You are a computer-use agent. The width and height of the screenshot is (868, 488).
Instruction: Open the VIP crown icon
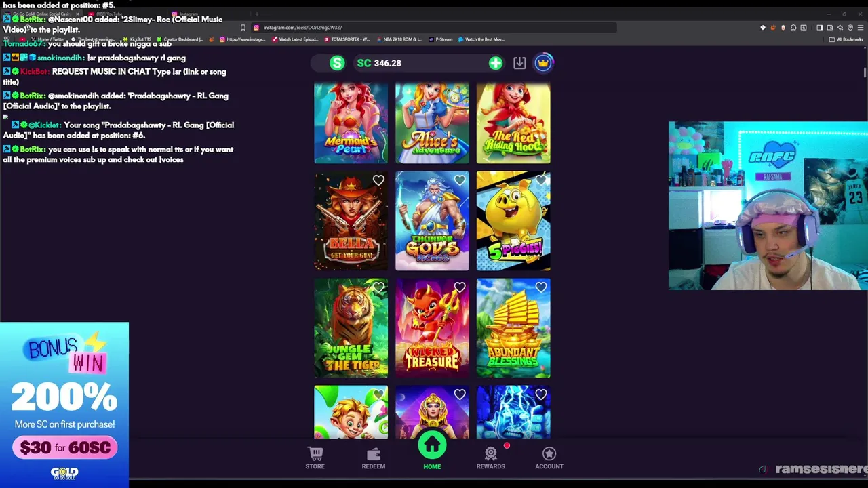click(543, 63)
